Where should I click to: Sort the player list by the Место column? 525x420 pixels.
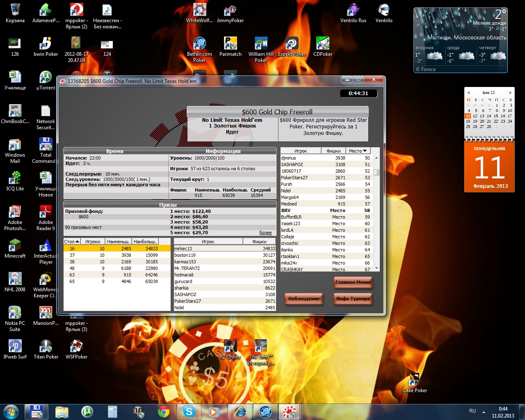coord(358,151)
